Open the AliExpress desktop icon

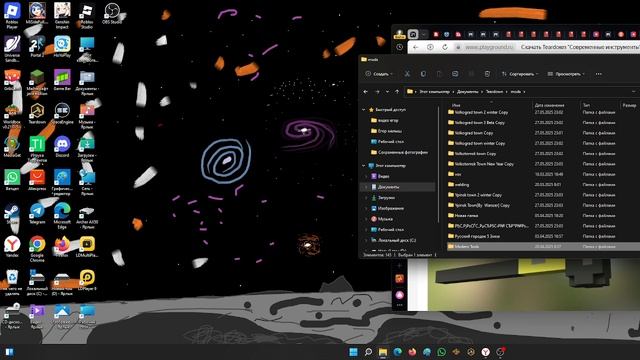click(37, 180)
